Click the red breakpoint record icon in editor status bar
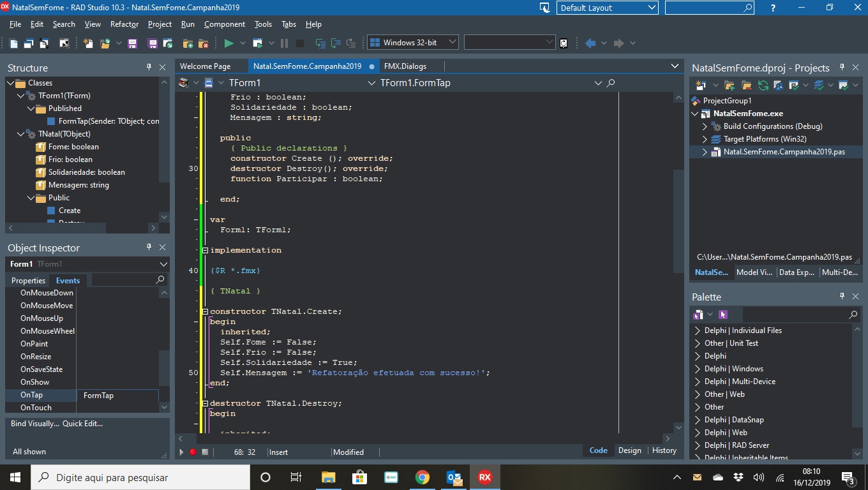The image size is (868, 490). [193, 452]
